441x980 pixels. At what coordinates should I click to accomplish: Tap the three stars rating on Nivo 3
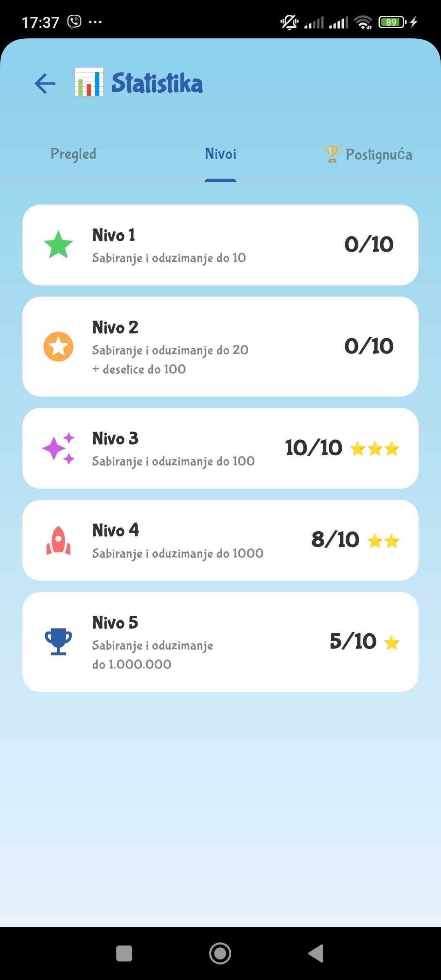[x=375, y=448]
